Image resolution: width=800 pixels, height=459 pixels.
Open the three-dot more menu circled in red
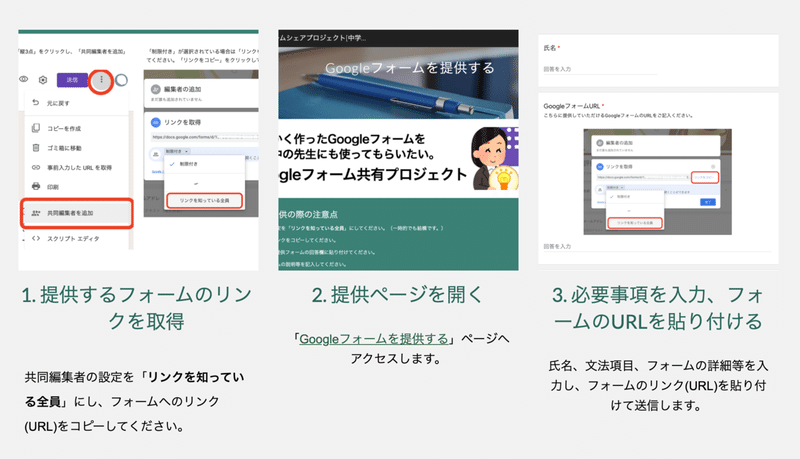(x=101, y=80)
